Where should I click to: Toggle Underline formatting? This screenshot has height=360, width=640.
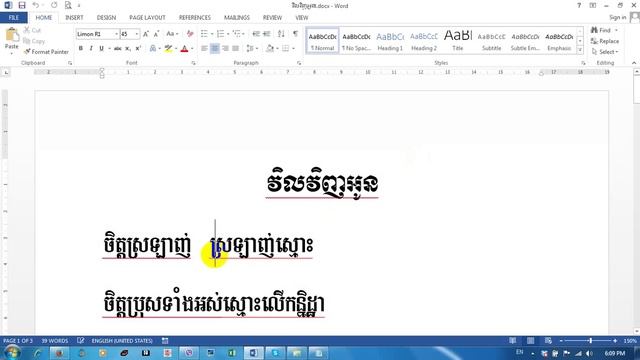[101, 49]
